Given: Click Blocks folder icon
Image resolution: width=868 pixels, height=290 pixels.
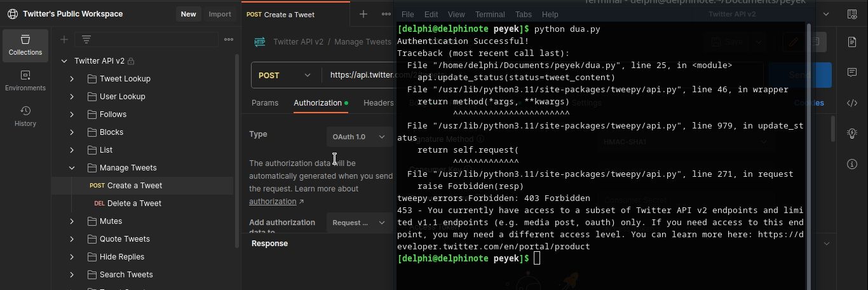Looking at the screenshot, I should [92, 132].
